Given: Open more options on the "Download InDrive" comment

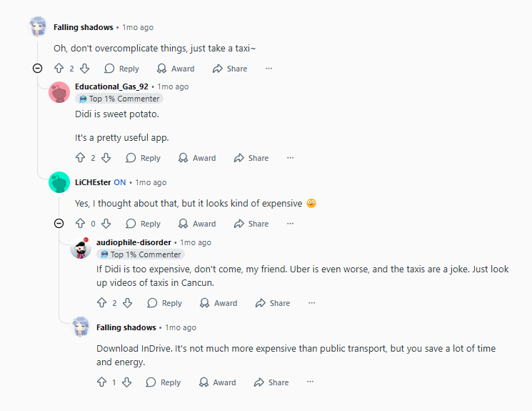Looking at the screenshot, I should (310, 382).
